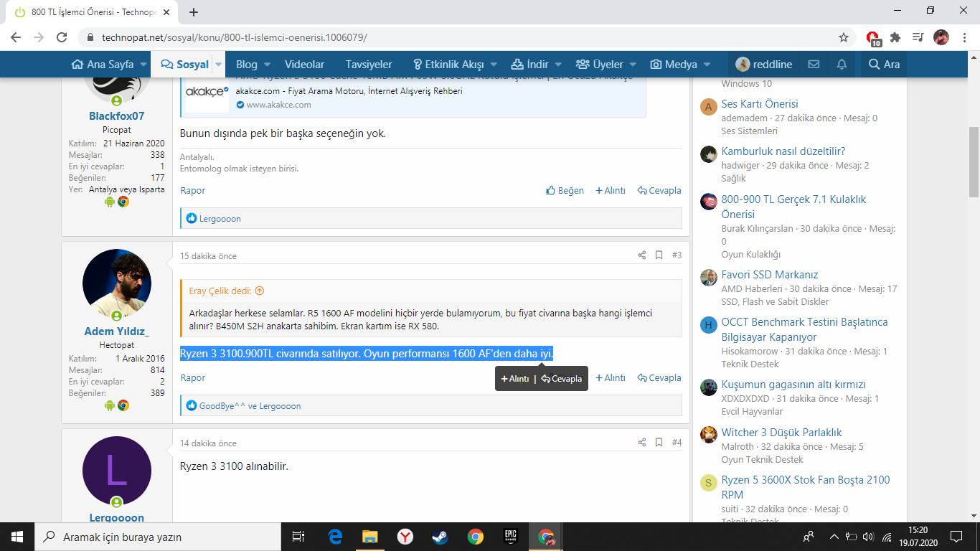Open the Witcher 3 Düşük Parlaklık thread
This screenshot has height=551, width=980.
(782, 433)
